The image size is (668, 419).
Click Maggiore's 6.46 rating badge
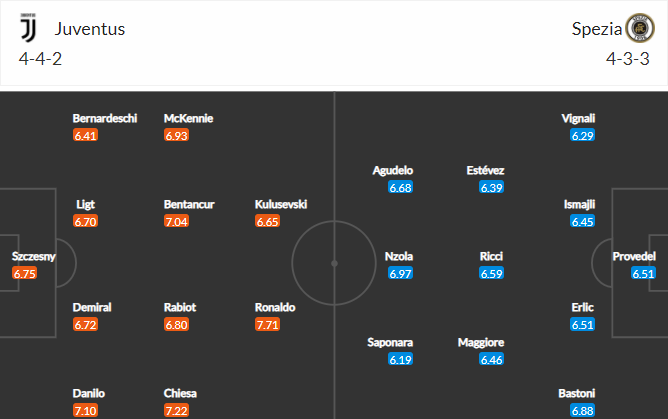point(491,360)
